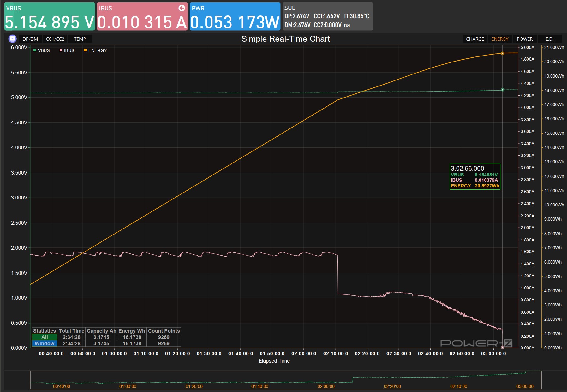Click the tooltip ENERGY value 20.5927Wh
The height and width of the screenshot is (392, 567).
tap(487, 186)
